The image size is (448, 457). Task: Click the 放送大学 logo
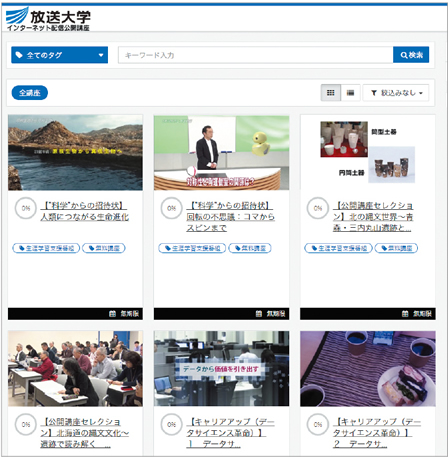click(x=48, y=19)
